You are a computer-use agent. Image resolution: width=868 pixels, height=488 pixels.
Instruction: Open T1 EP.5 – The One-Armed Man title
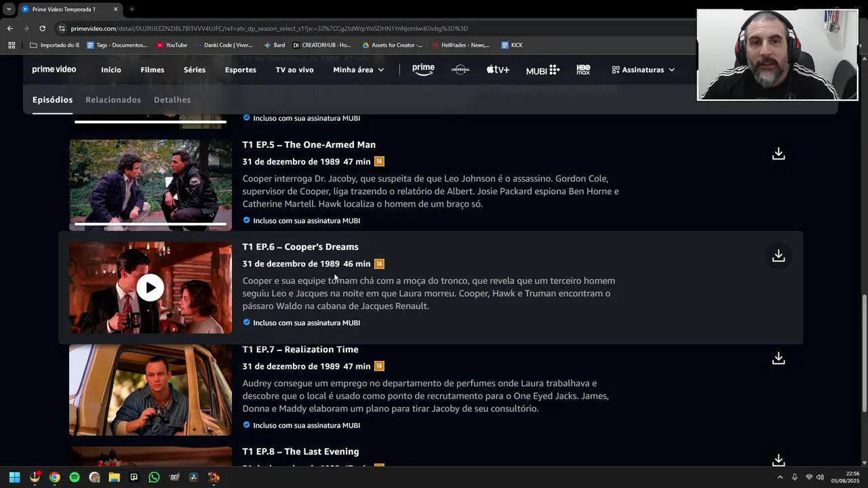(309, 144)
